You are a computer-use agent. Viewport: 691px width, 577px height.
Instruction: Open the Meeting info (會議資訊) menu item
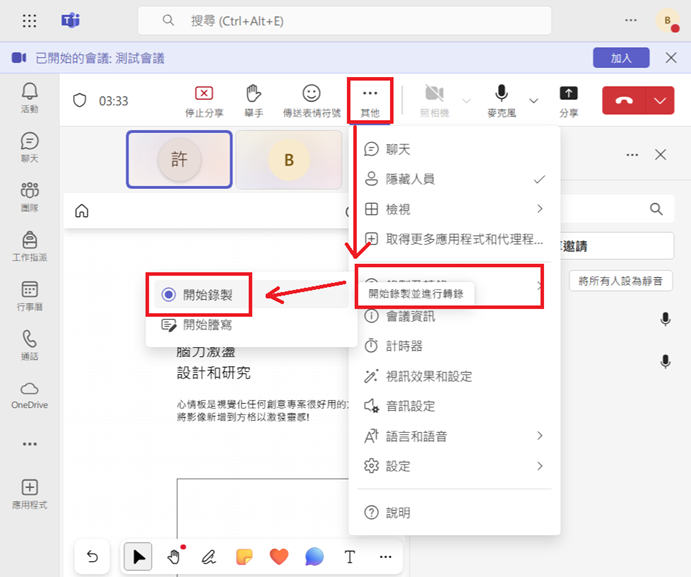[410, 317]
